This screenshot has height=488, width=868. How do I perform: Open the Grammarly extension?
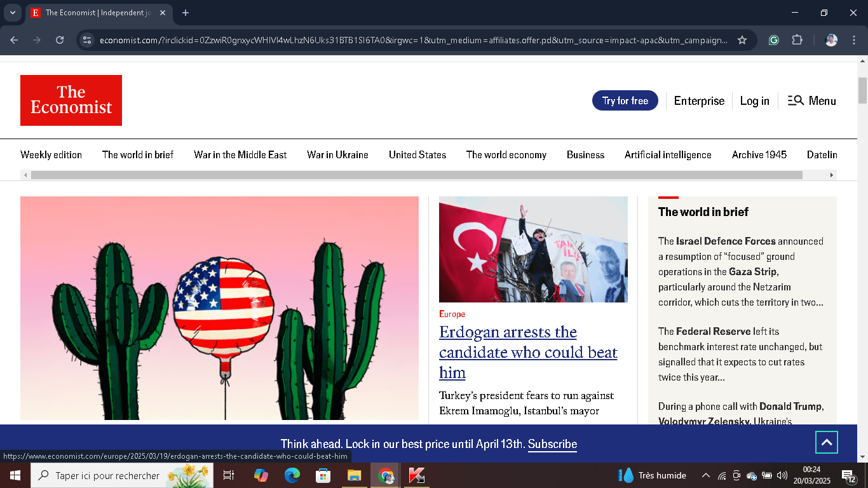coord(773,39)
